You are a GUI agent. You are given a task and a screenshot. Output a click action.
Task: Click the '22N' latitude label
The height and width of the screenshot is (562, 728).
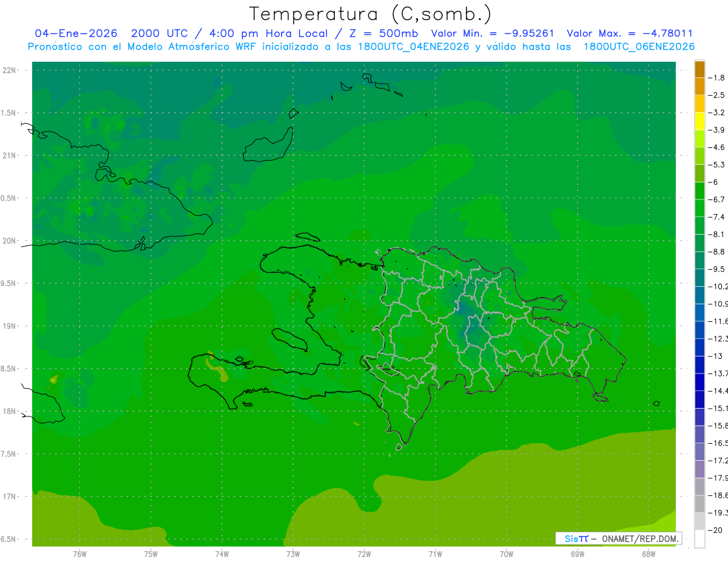tap(10, 70)
